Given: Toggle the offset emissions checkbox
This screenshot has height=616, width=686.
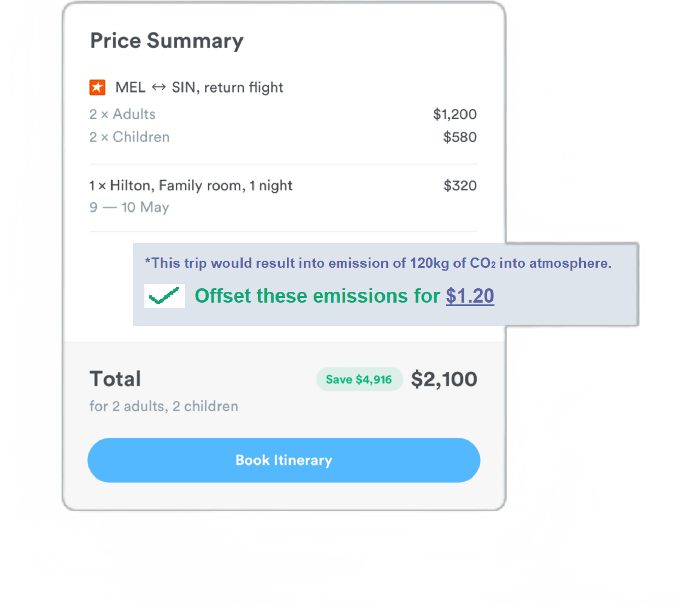Looking at the screenshot, I should click(x=164, y=296).
